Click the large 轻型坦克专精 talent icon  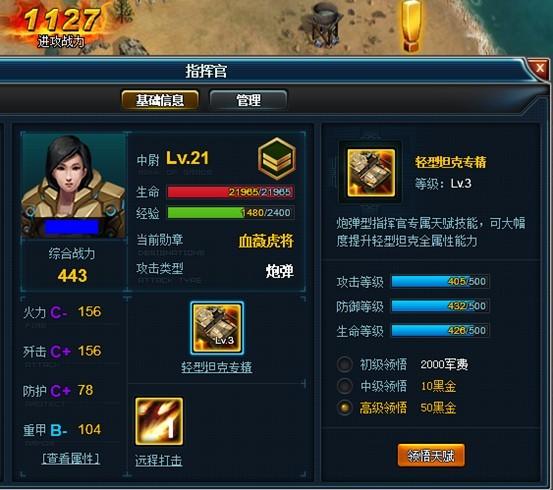click(371, 173)
